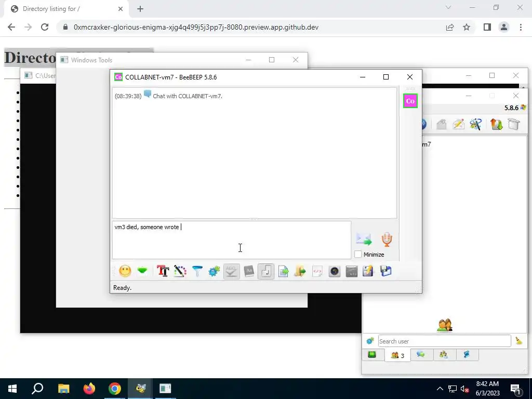
Task: Open the Chrome profile avatar
Action: point(504,27)
